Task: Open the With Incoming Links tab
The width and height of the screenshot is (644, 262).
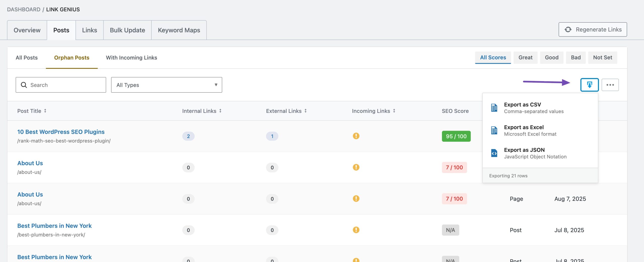Action: pos(131,57)
